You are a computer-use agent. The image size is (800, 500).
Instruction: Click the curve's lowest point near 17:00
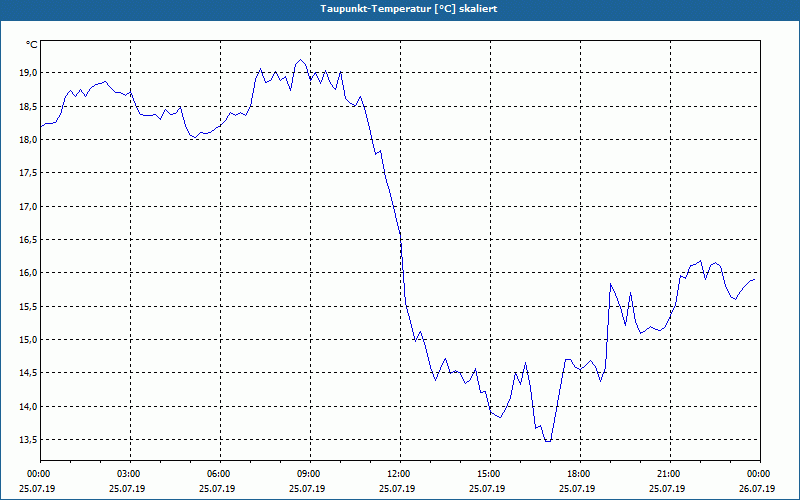tap(548, 441)
